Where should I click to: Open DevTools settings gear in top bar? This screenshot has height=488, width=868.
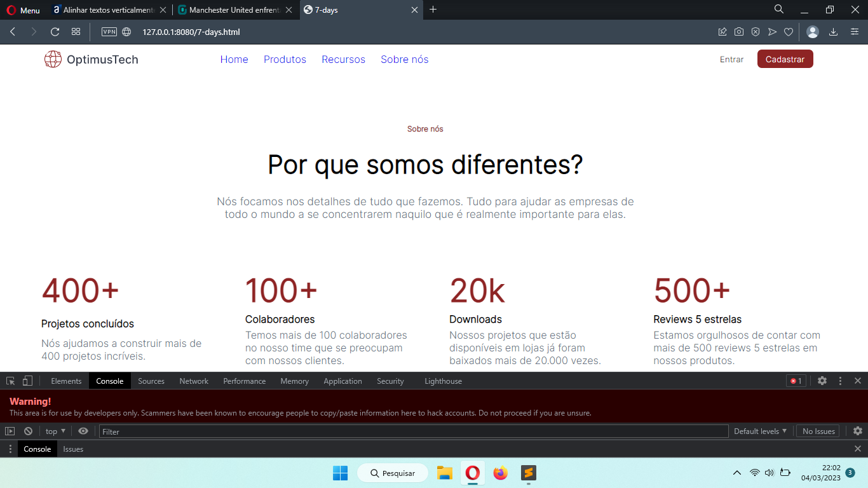(x=822, y=381)
